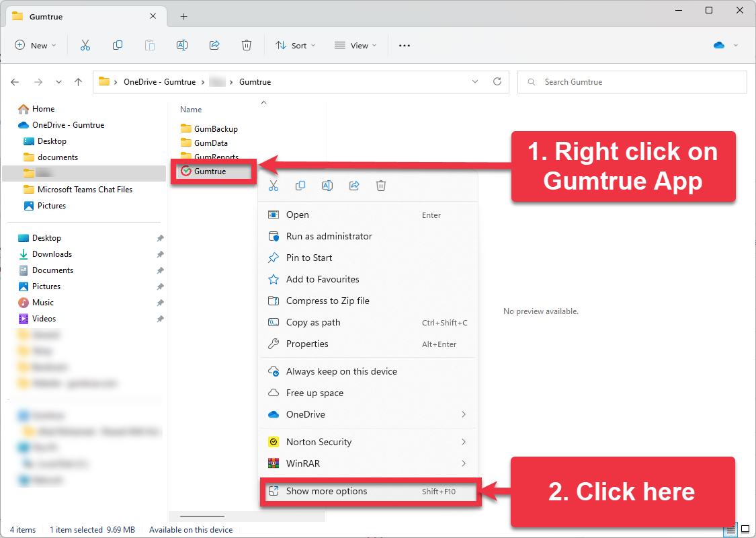This screenshot has height=538, width=756.
Task: Expand the recent locations chevron
Action: [x=58, y=82]
